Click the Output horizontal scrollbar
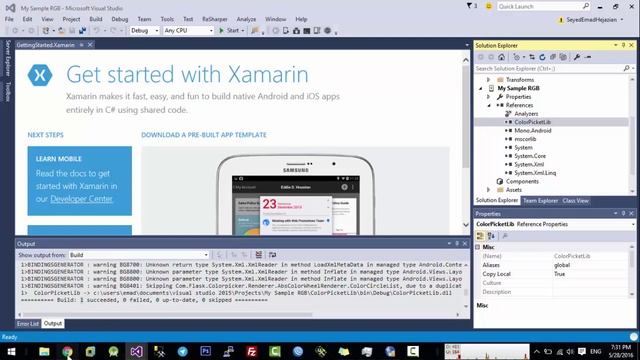Image resolution: width=640 pixels, height=360 pixels. click(167, 315)
